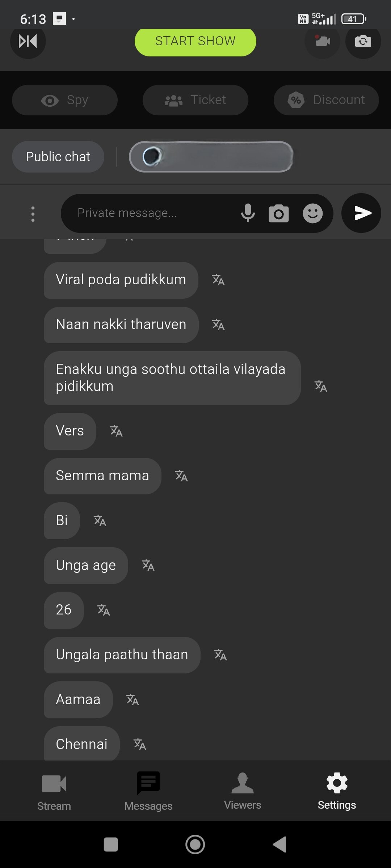Translate the "Viral poda pudikkum" message
The image size is (391, 868).
tap(218, 280)
